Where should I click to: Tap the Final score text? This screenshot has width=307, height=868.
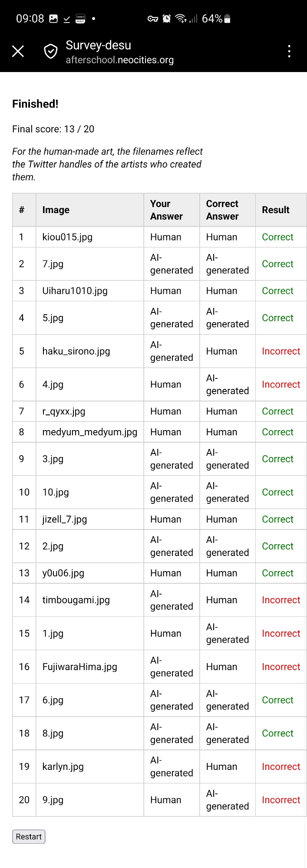tap(53, 129)
